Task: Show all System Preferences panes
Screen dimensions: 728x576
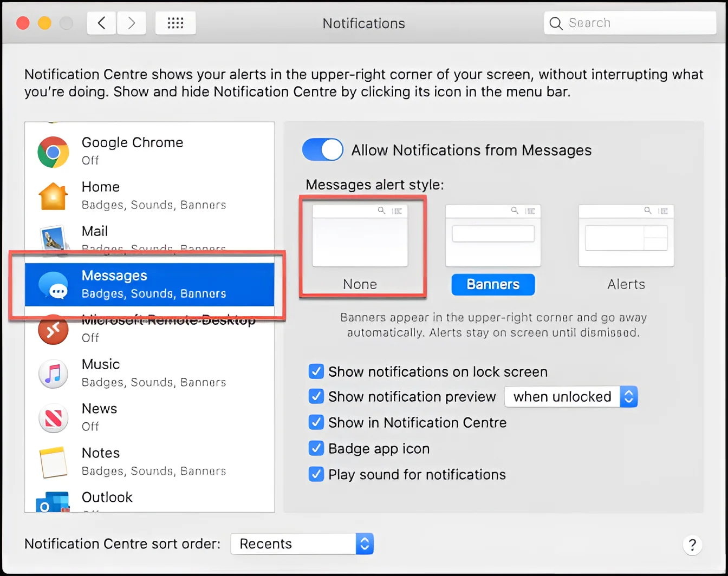Action: (175, 23)
